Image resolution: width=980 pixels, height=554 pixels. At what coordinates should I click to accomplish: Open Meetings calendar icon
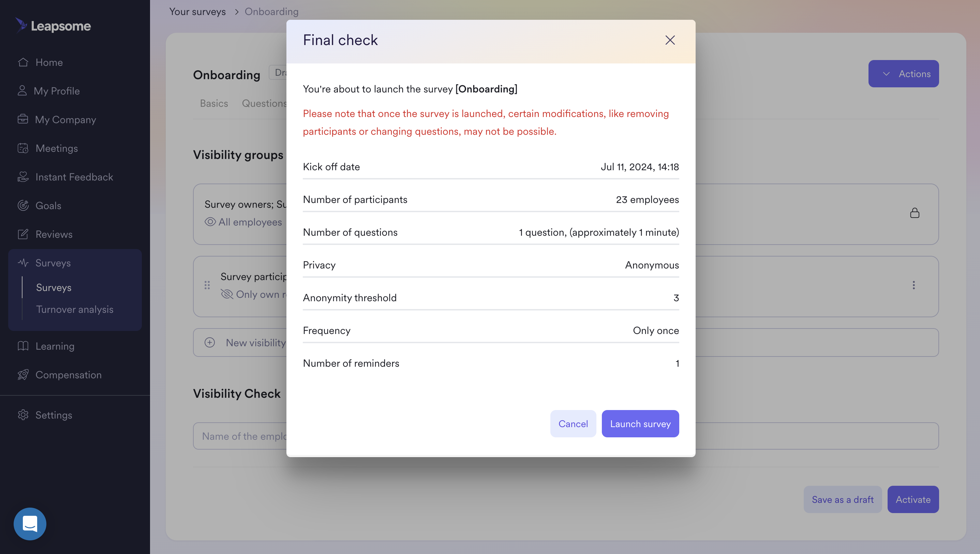(23, 148)
